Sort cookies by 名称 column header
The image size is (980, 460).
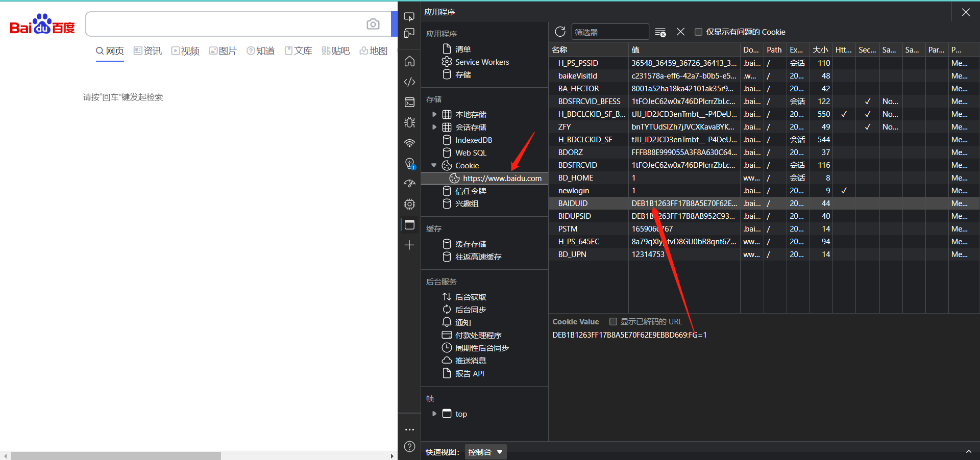(x=589, y=49)
